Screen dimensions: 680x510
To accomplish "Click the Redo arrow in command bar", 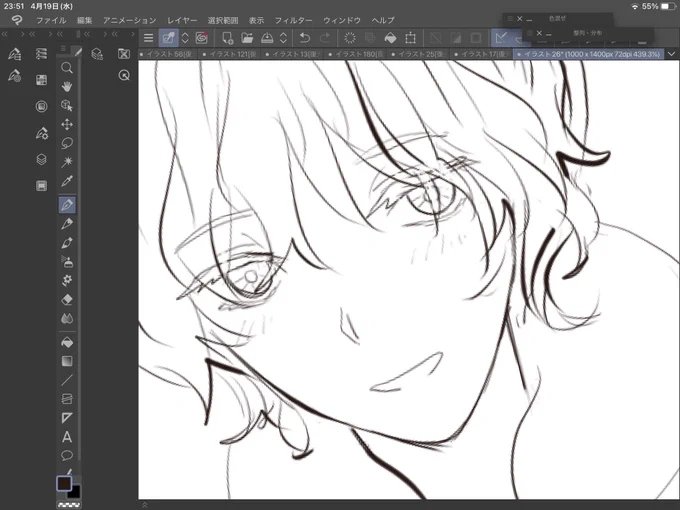I will click(x=325, y=38).
